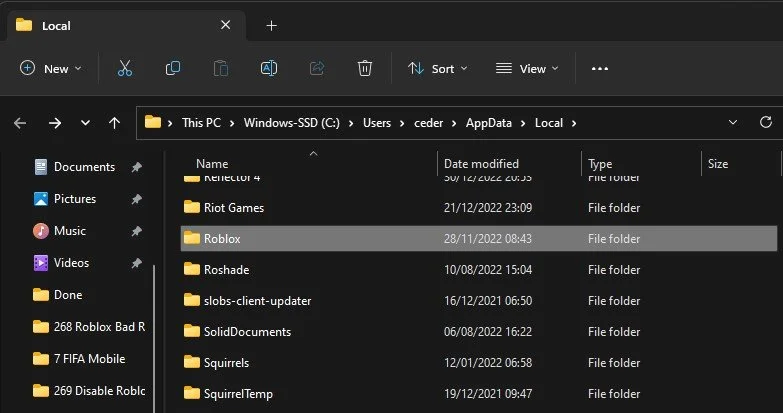Click Roblox date 28/11/2022 08:43
Viewport: 783px width, 413px height.
[x=487, y=239]
